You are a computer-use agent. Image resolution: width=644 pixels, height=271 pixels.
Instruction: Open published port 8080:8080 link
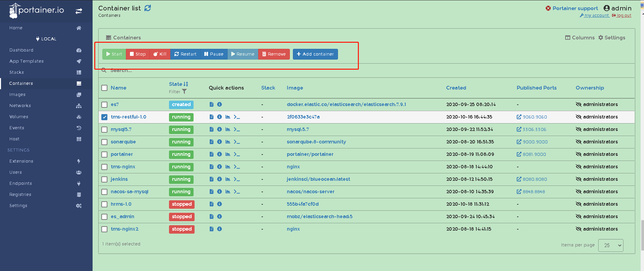click(532, 179)
